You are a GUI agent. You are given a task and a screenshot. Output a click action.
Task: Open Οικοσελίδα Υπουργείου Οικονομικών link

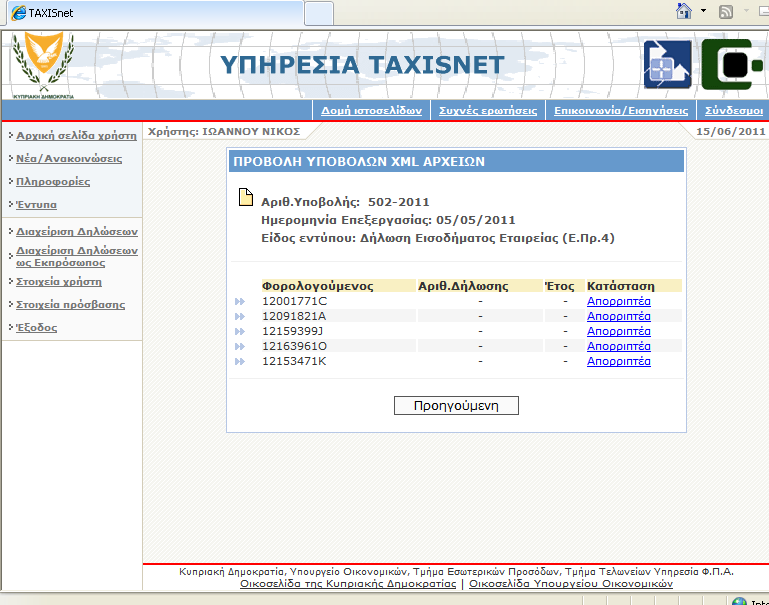point(571,584)
